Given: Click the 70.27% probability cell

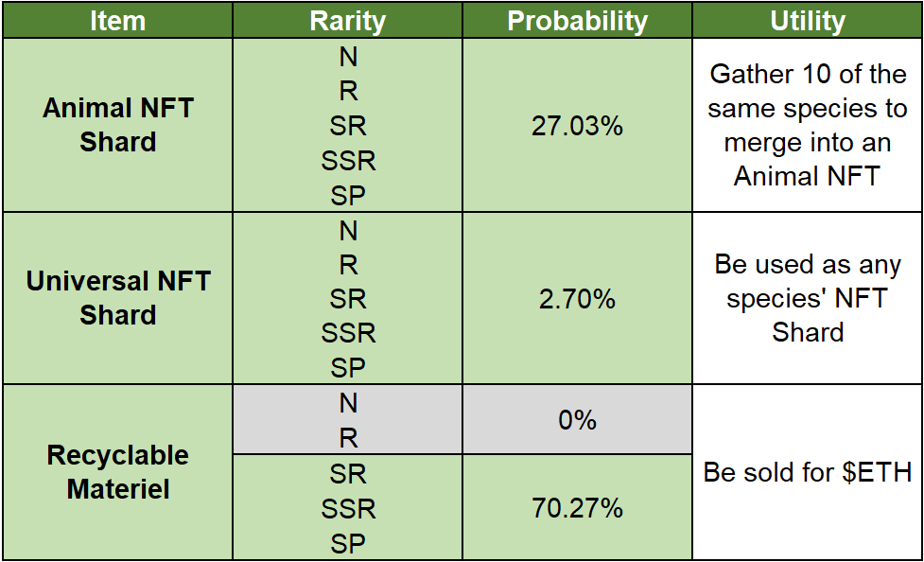Looking at the screenshot, I should point(577,508).
